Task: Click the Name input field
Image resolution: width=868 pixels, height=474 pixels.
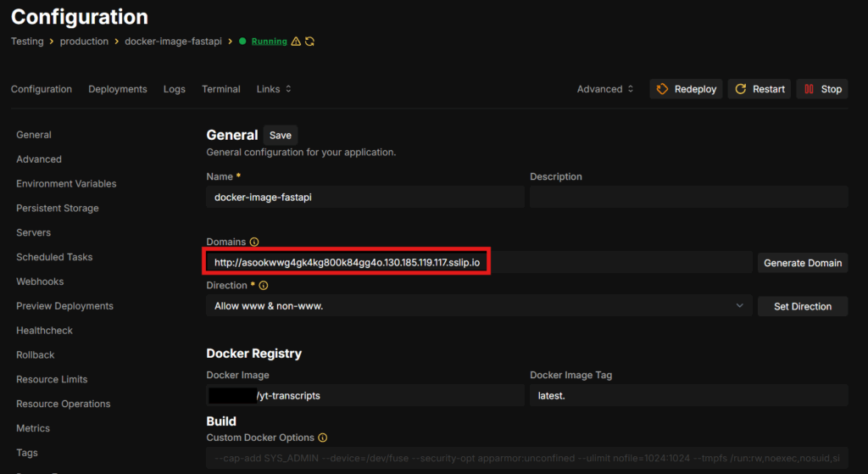Action: (365, 197)
